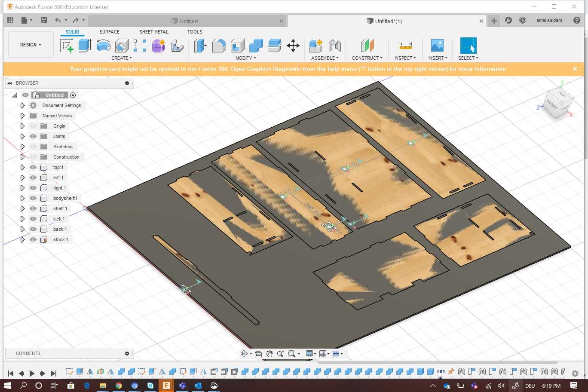
Task: Click the Create Sketch tool icon
Action: pyautogui.click(x=66, y=45)
